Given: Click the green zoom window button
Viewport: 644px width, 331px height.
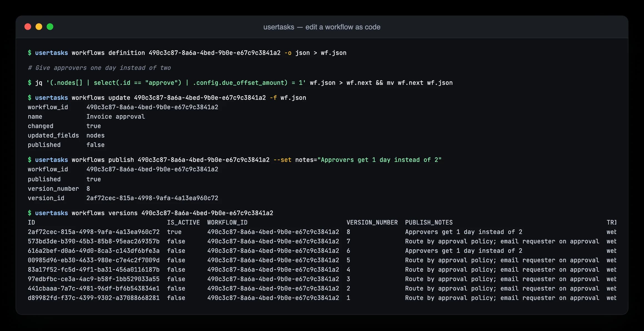Looking at the screenshot, I should click(50, 27).
